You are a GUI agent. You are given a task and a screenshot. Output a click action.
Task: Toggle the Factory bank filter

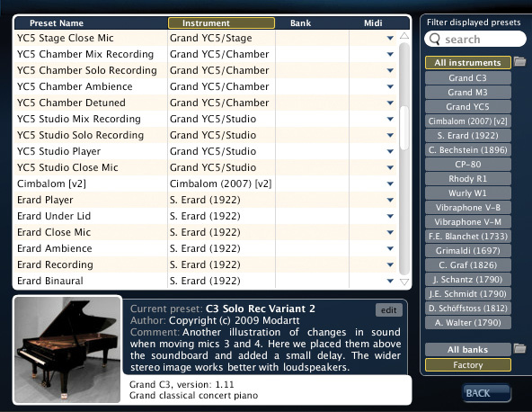point(468,365)
